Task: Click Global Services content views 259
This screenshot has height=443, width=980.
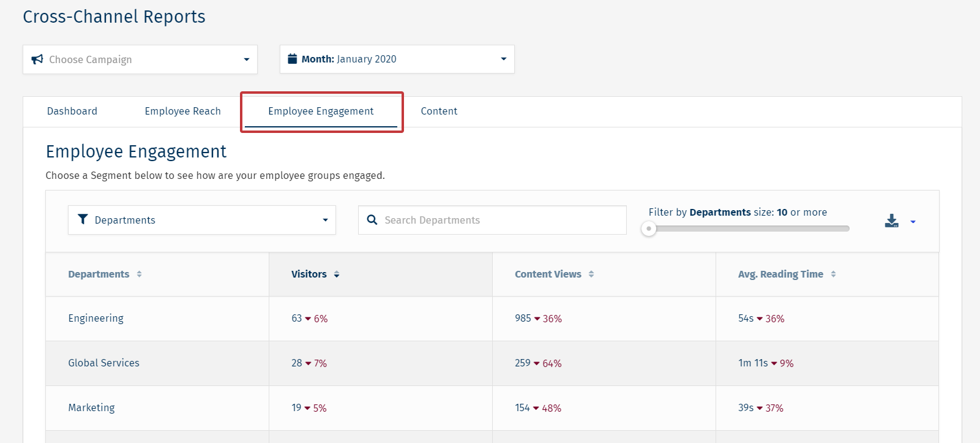Action: (523, 363)
